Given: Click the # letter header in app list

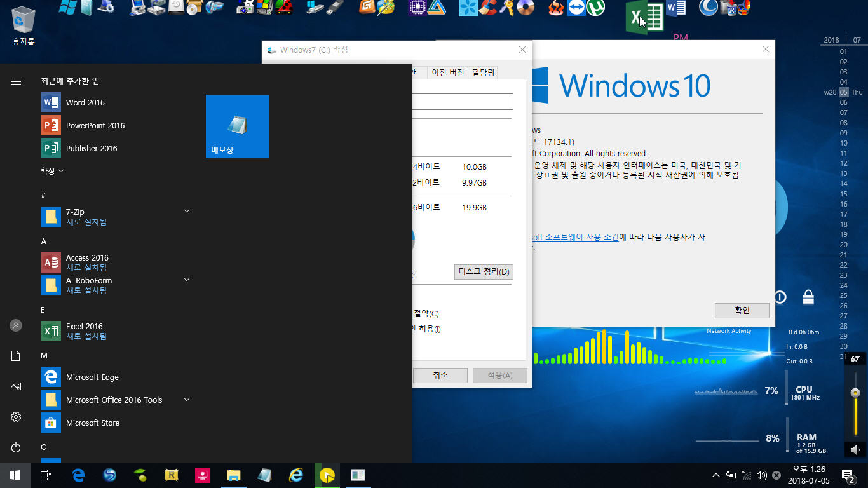Looking at the screenshot, I should (x=43, y=195).
